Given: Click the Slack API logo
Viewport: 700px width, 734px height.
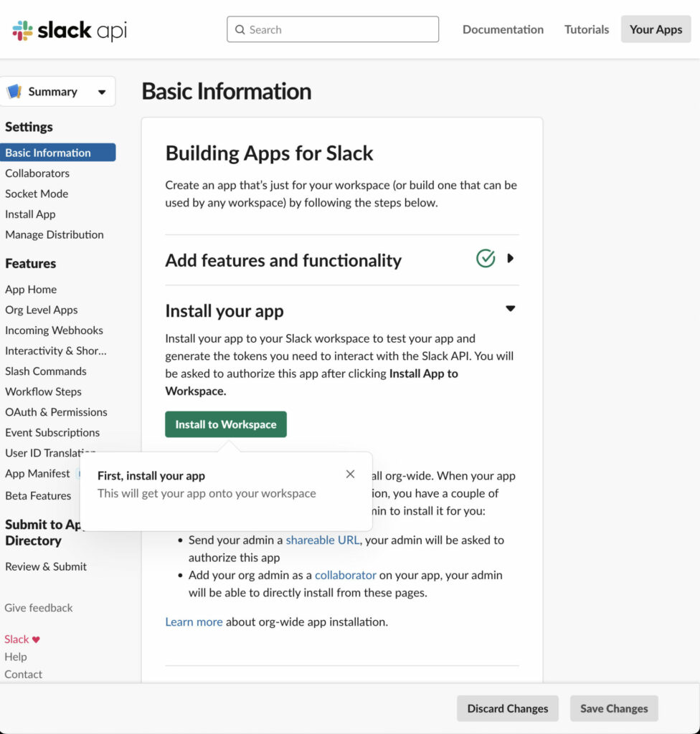Looking at the screenshot, I should [70, 30].
